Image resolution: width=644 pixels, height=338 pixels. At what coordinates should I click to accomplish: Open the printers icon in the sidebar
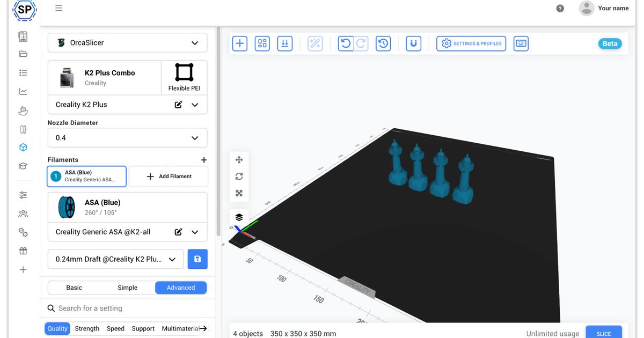23,36
